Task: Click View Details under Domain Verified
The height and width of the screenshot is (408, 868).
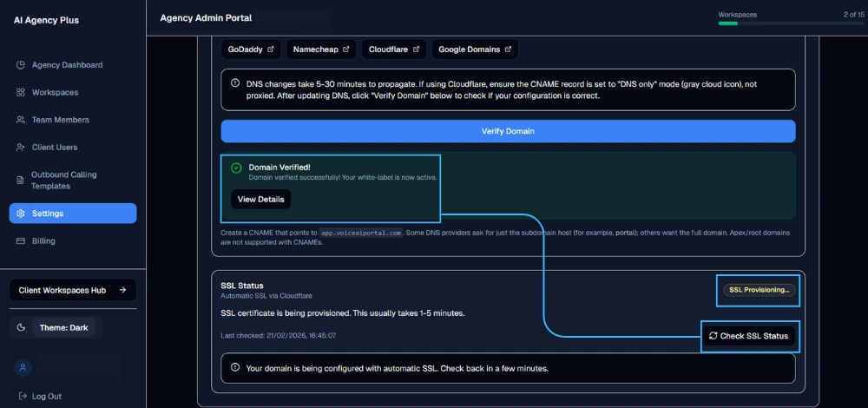Action: pyautogui.click(x=260, y=200)
